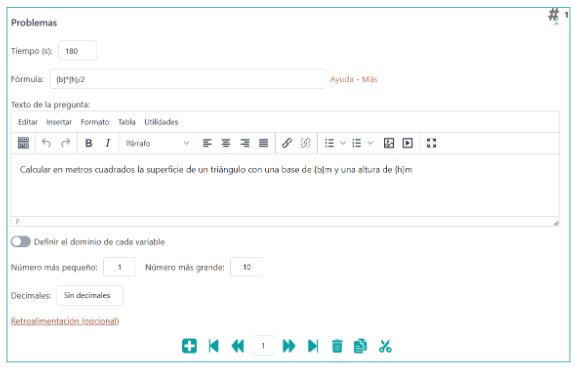This screenshot has width=575, height=367.
Task: Open the Insertar menu
Action: coord(59,122)
